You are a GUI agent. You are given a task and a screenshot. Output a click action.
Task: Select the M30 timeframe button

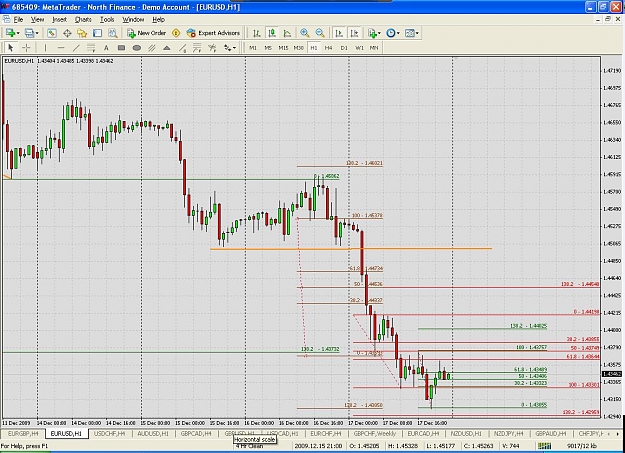pyautogui.click(x=299, y=48)
